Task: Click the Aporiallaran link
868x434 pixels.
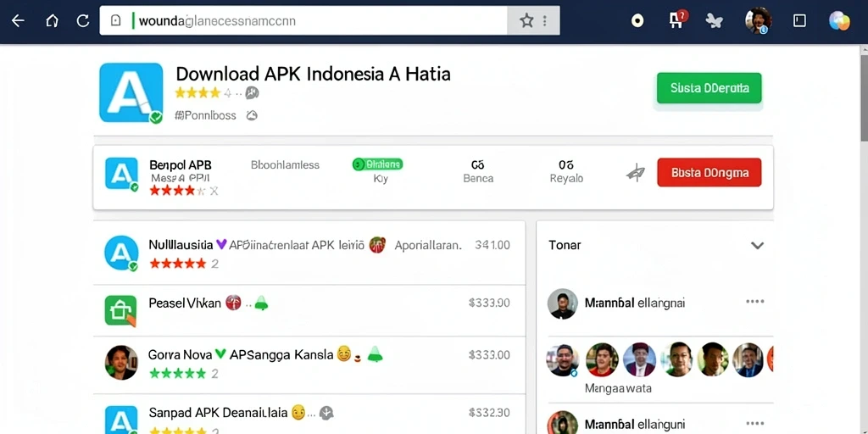Action: 428,245
